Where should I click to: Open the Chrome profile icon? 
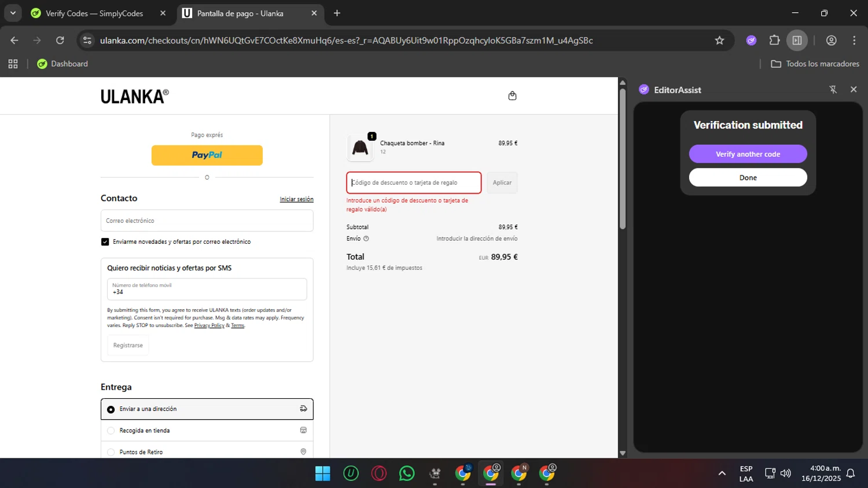tap(831, 40)
